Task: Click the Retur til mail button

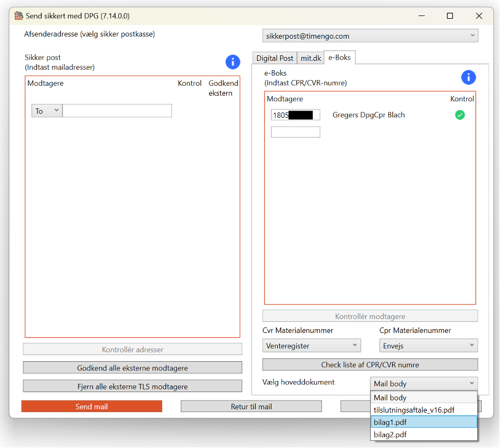Action: pos(251,407)
